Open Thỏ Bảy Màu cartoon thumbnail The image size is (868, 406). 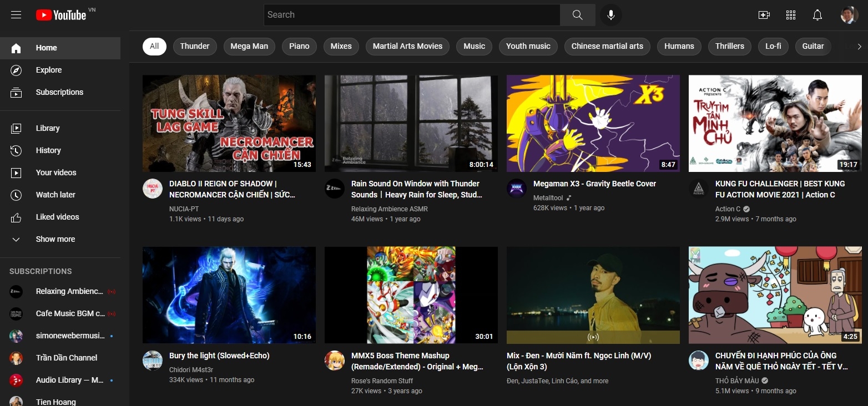coord(775,295)
